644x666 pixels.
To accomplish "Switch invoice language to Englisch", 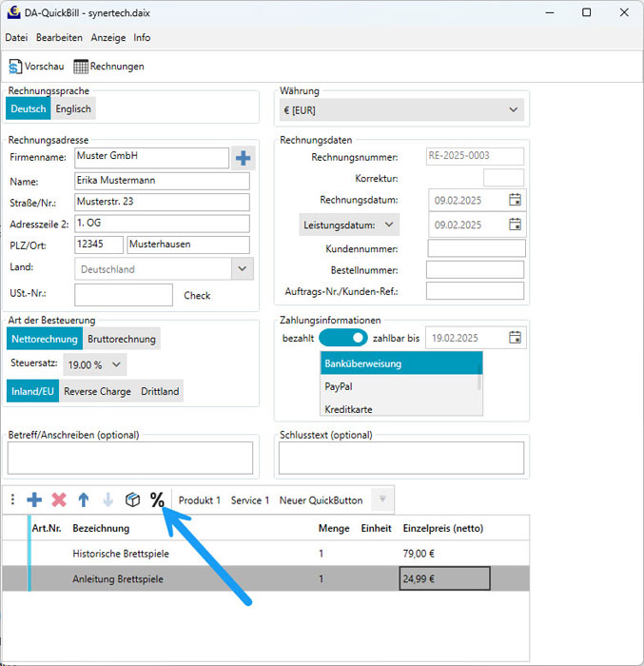I will (x=73, y=108).
